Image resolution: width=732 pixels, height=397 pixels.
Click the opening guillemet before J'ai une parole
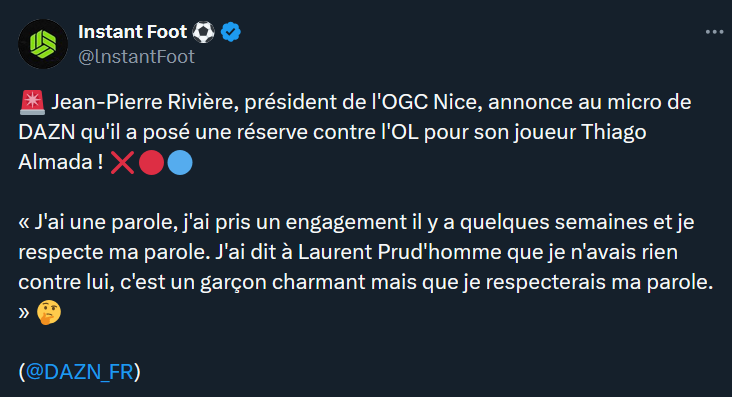(24, 223)
